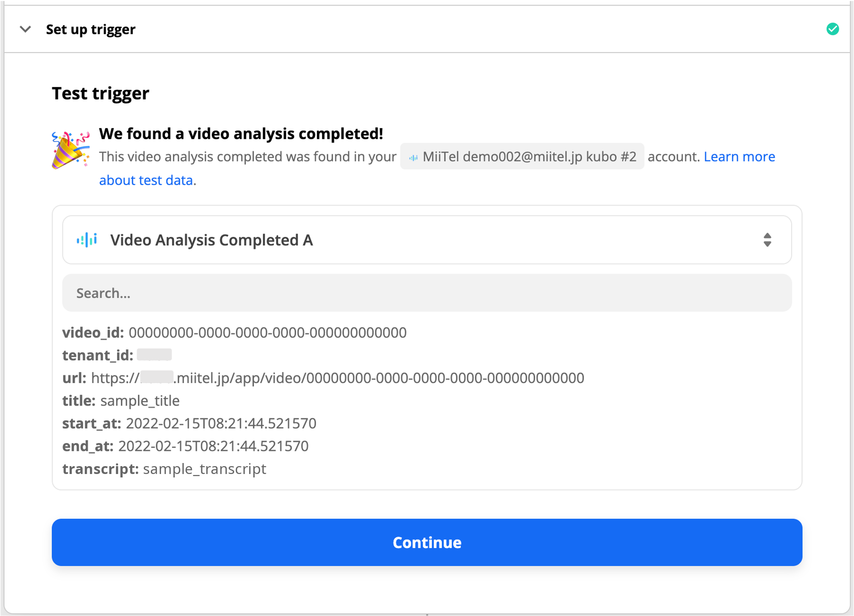Select the title sample_title row
This screenshot has height=616, width=854.
(121, 401)
